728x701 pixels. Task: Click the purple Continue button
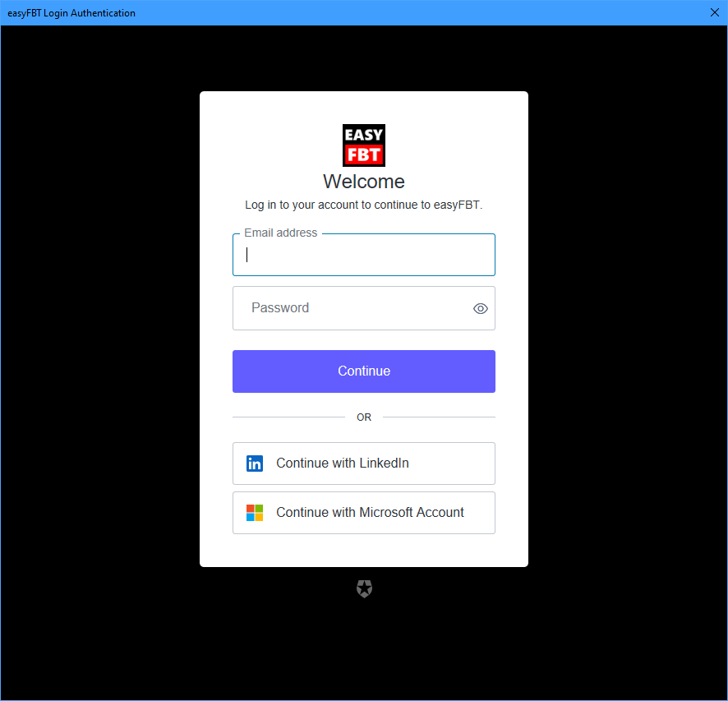[363, 371]
